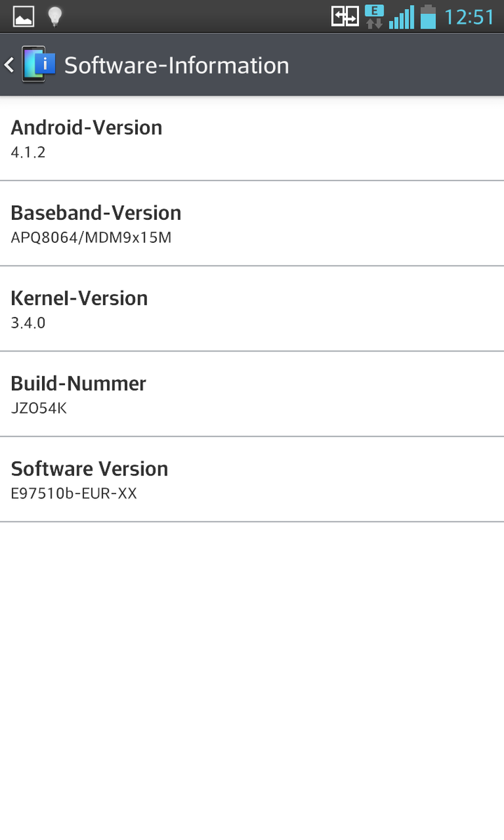504x840 pixels.
Task: Tap the JZO54K build number value
Action: (38, 408)
